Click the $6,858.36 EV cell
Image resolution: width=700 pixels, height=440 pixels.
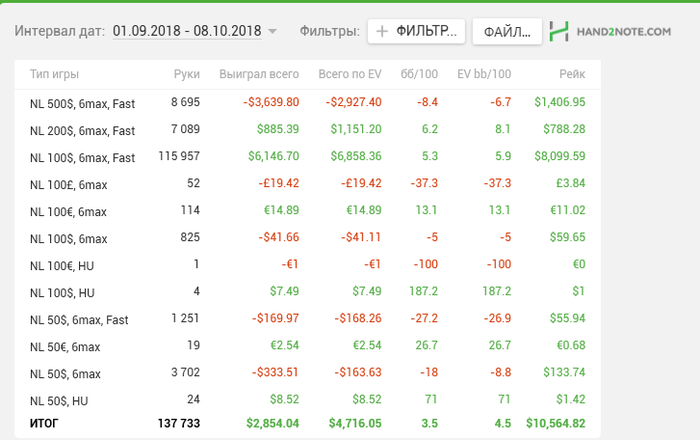356,156
